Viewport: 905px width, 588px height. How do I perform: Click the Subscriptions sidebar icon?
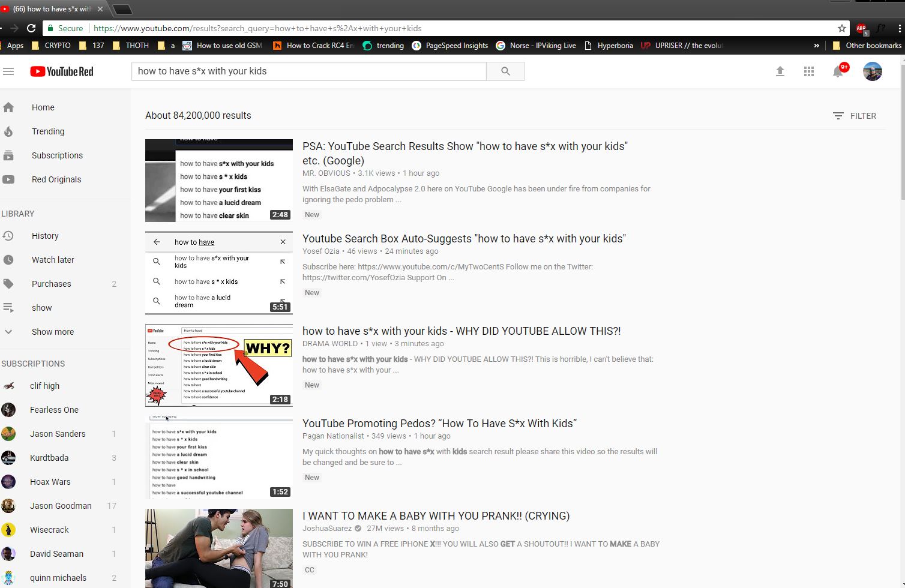click(x=8, y=155)
